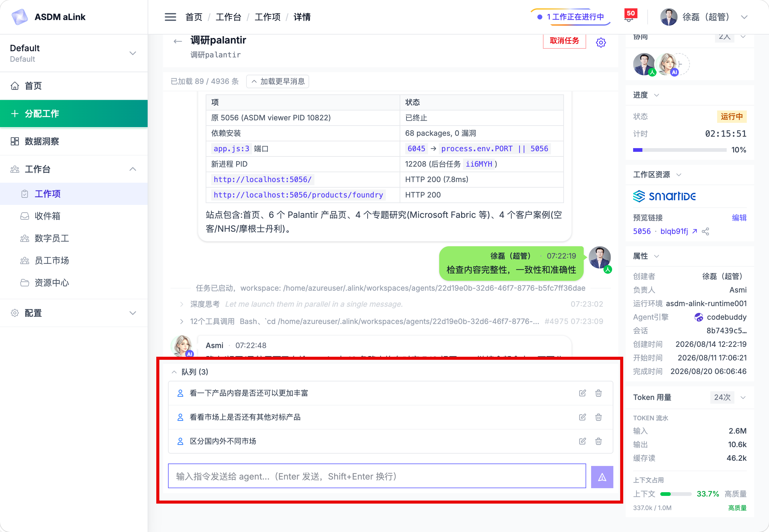
Task: Click the 取消任务 button
Action: pos(564,41)
